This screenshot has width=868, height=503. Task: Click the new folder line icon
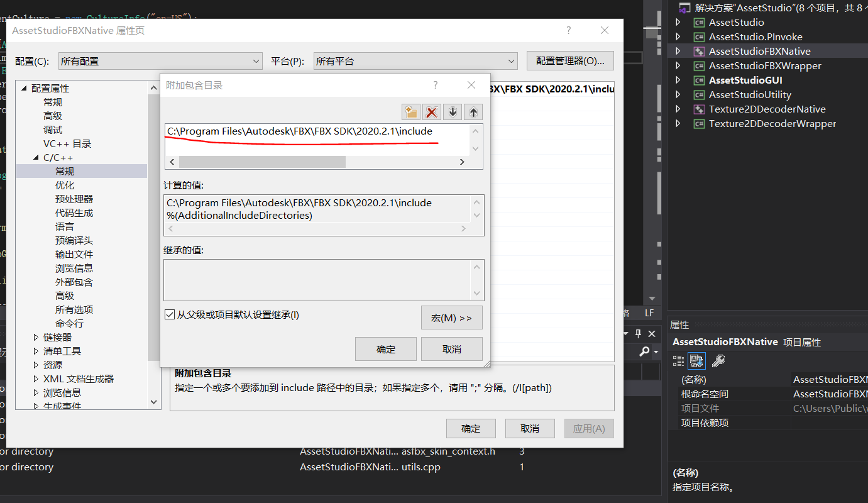411,112
